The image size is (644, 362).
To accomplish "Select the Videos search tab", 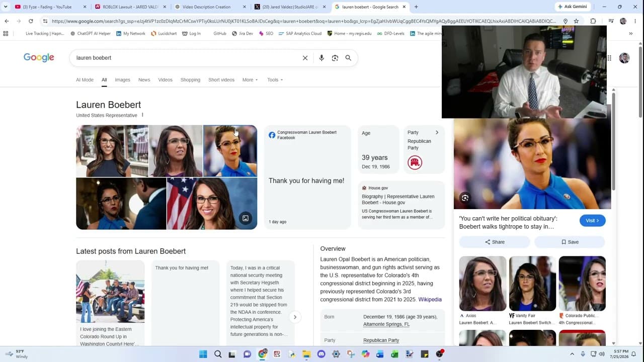I will click(x=165, y=80).
